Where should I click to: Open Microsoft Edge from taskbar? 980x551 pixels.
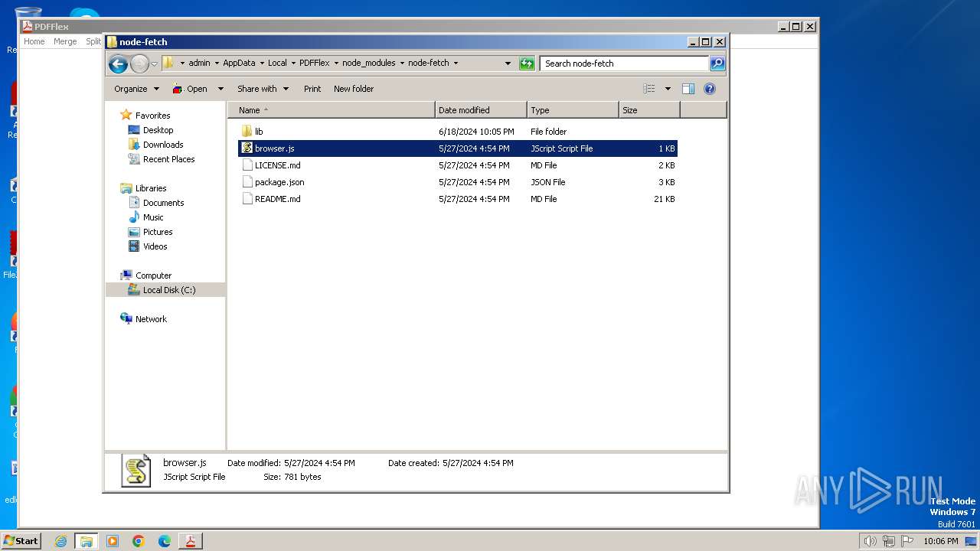click(x=165, y=541)
